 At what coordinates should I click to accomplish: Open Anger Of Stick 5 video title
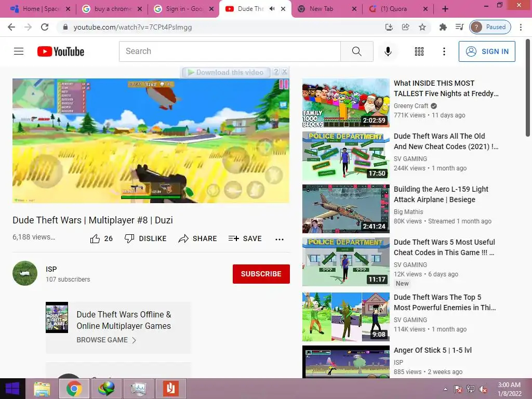tap(433, 350)
